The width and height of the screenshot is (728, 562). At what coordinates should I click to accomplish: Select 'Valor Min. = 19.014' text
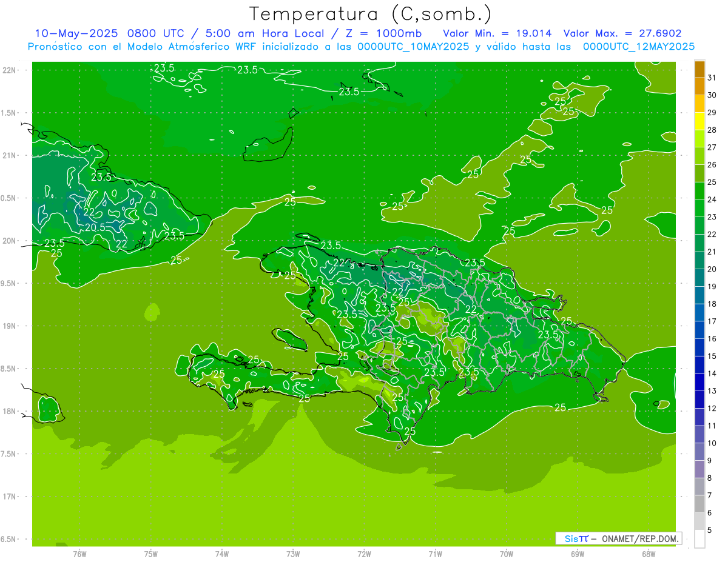[497, 33]
